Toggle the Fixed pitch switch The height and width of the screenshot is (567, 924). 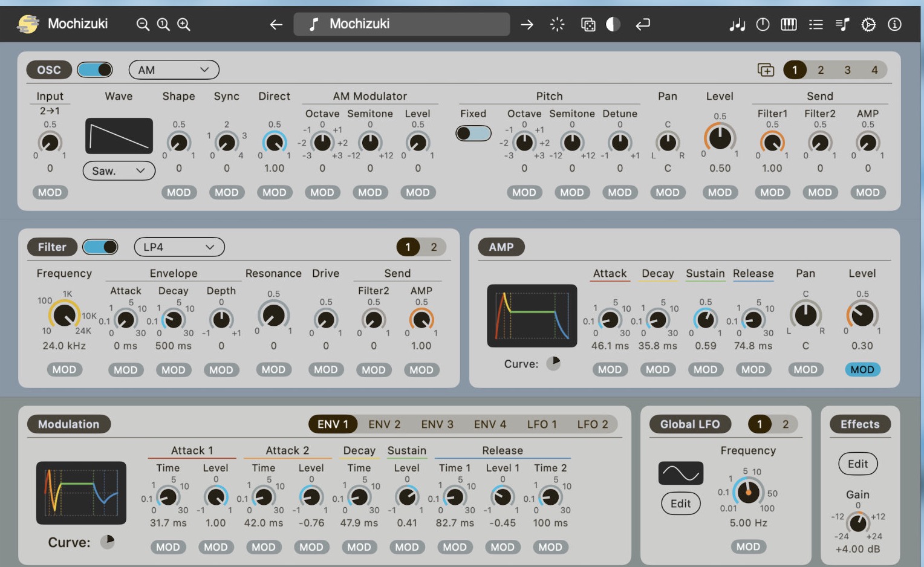tap(473, 133)
